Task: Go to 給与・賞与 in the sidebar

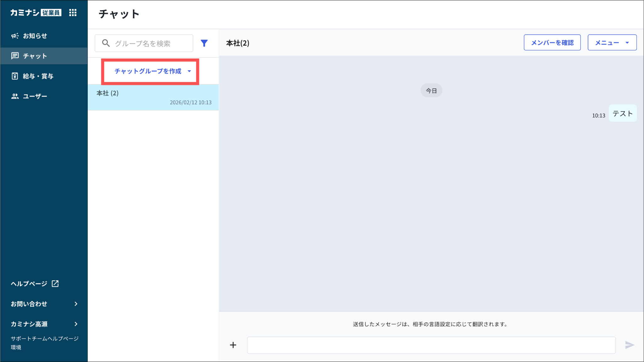Action: coord(38,76)
